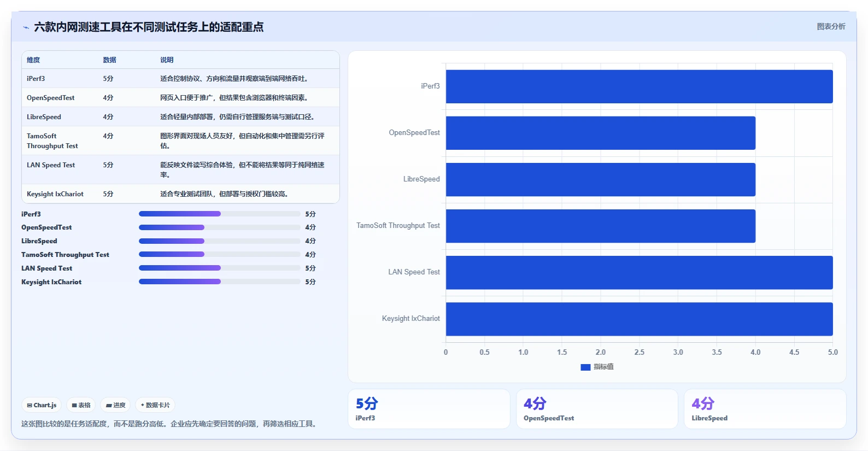Click the LAN Speed Test progress bar

click(219, 268)
